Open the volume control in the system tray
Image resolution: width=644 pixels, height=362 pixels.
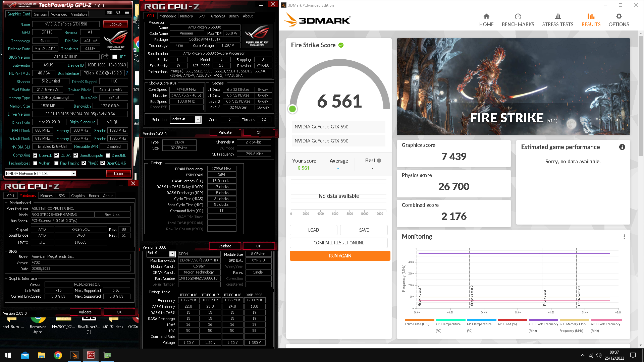click(599, 355)
